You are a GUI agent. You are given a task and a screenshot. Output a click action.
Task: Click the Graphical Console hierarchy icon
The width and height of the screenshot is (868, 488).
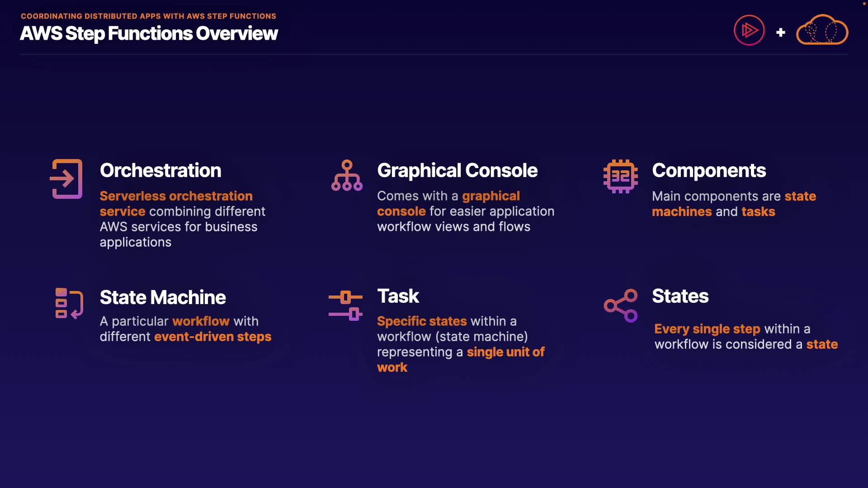[x=347, y=175]
